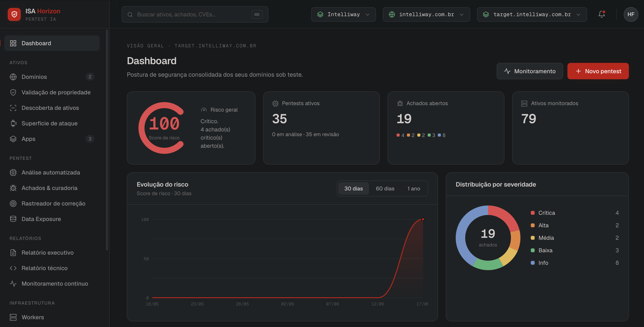Click the Média yellow legend swatch

[532, 238]
